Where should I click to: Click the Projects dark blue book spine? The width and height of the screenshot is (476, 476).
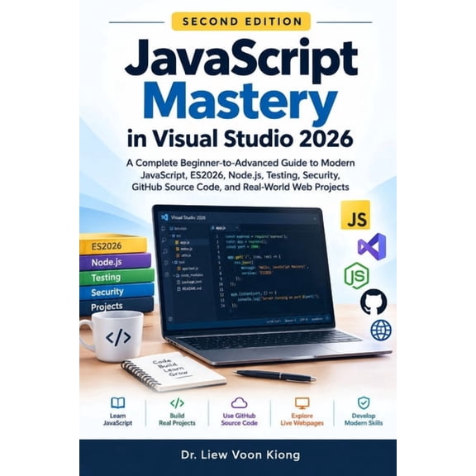(117, 306)
